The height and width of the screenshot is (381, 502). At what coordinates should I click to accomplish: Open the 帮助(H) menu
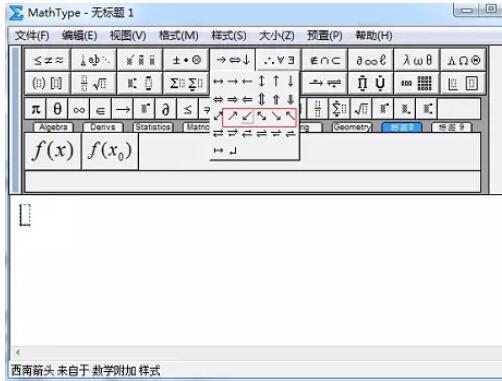click(x=374, y=35)
